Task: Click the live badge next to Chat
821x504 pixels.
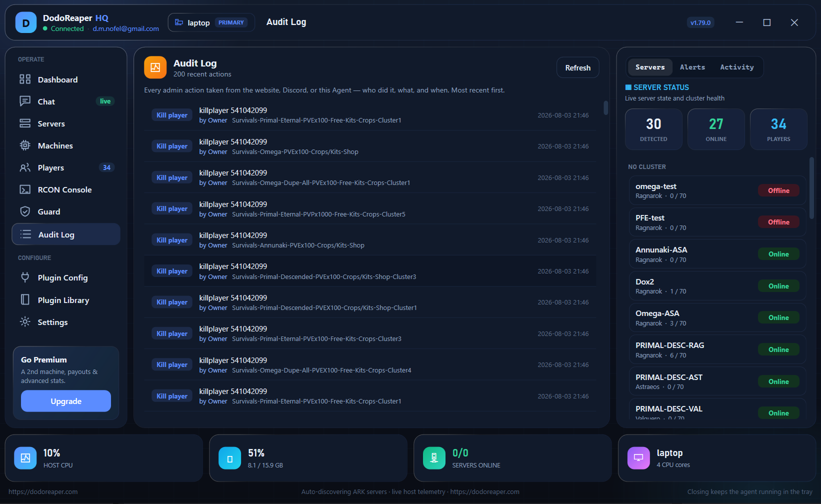Action: pos(105,101)
